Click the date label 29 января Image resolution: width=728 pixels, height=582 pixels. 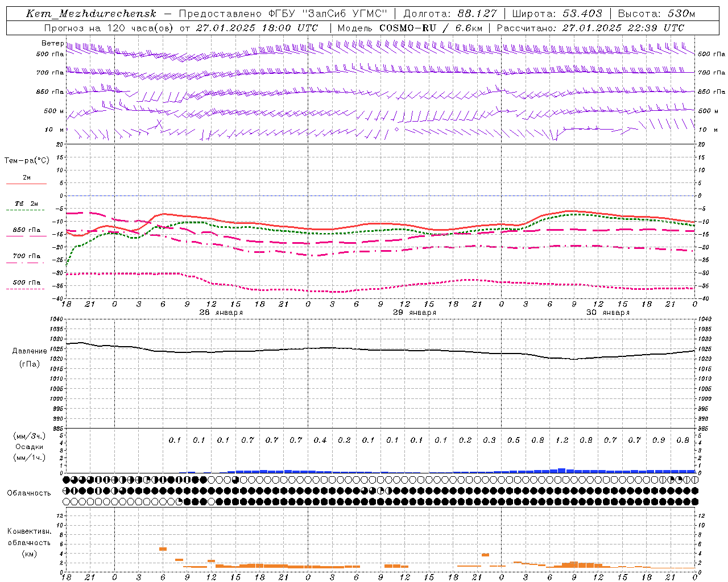click(x=415, y=313)
